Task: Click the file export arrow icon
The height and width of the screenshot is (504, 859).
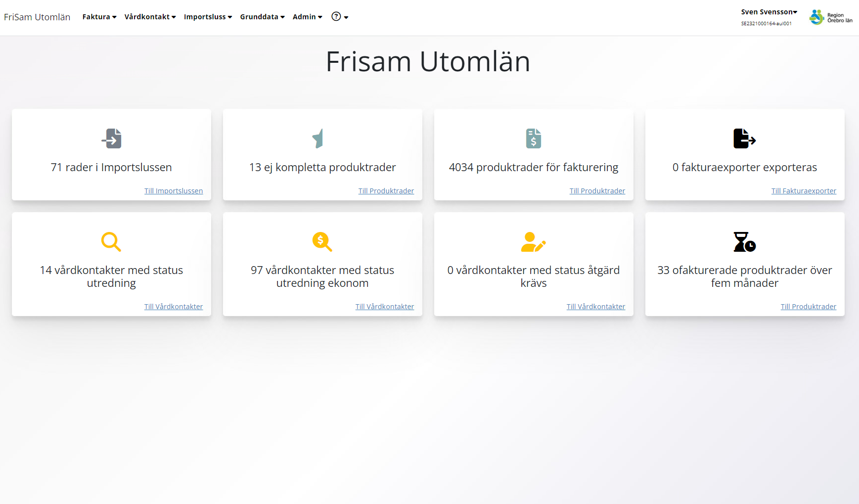Action: point(744,138)
